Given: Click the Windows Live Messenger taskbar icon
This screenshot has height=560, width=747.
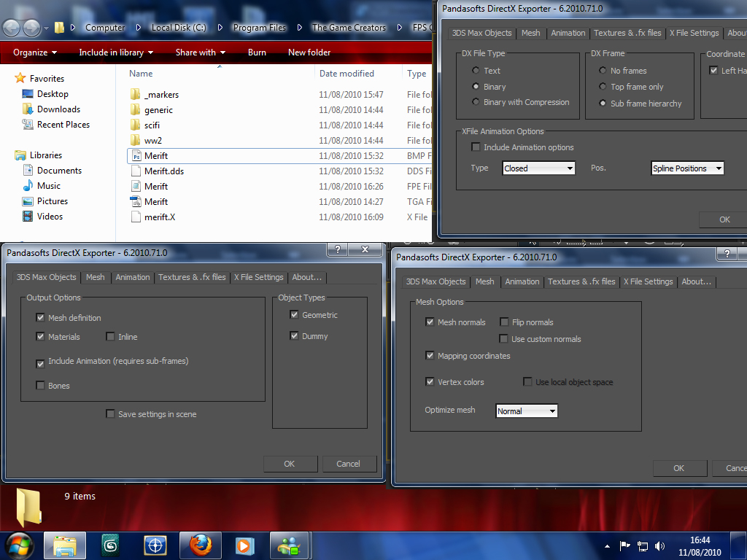Looking at the screenshot, I should pos(290,545).
